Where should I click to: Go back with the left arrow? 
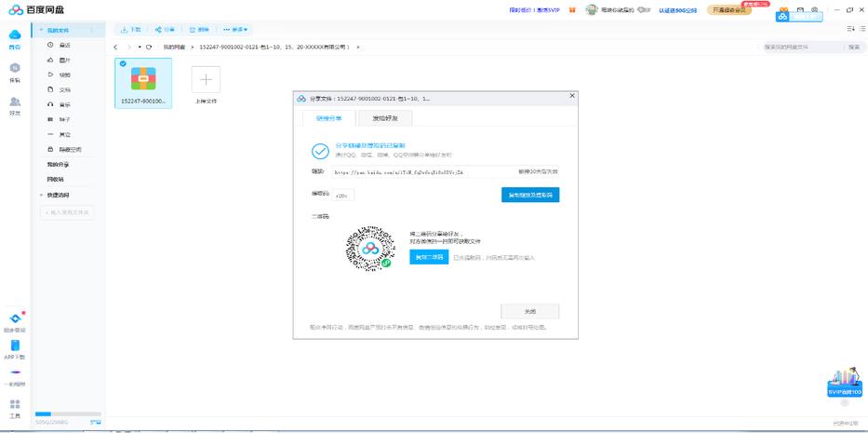coord(115,47)
